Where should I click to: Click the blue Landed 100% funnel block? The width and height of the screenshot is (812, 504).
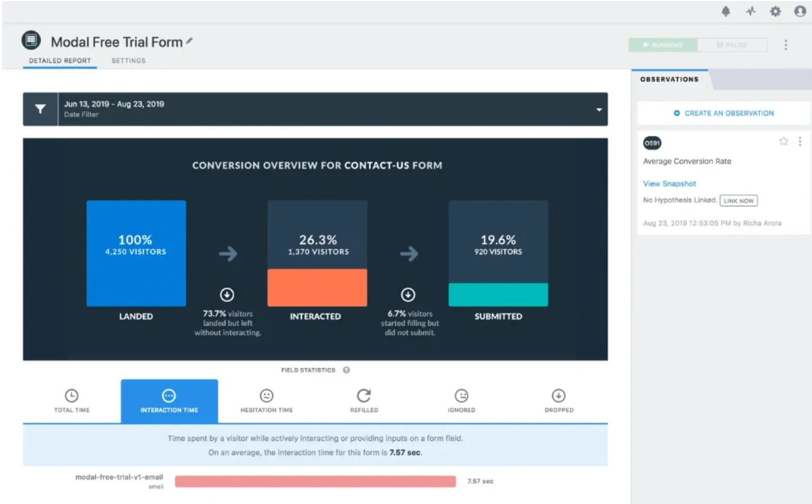(136, 253)
